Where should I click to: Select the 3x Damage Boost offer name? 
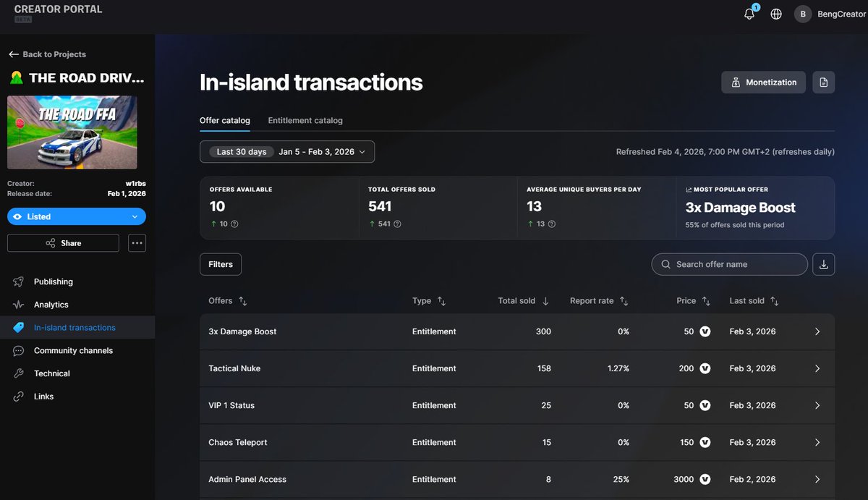(242, 331)
